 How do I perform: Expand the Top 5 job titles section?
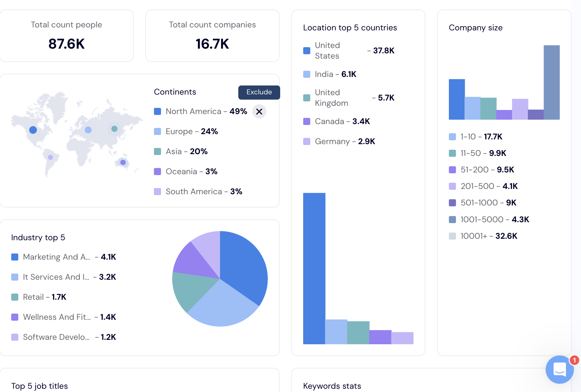(x=39, y=386)
